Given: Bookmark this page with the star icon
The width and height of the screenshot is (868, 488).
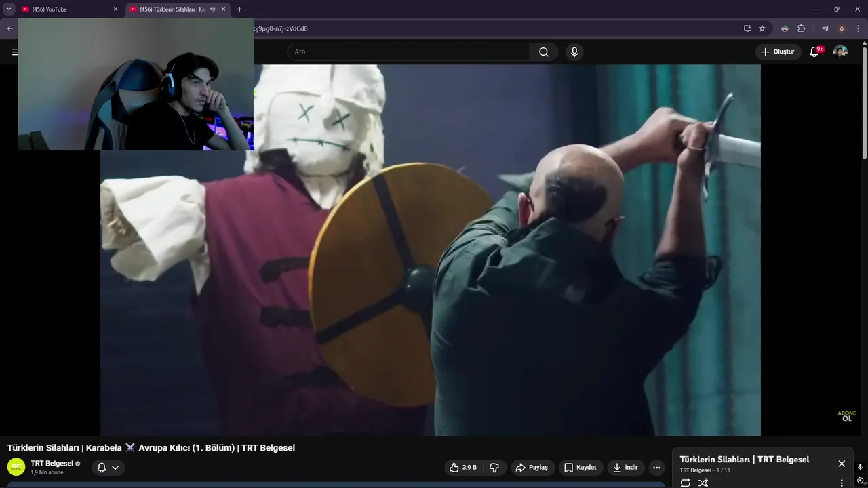Looking at the screenshot, I should (x=762, y=28).
